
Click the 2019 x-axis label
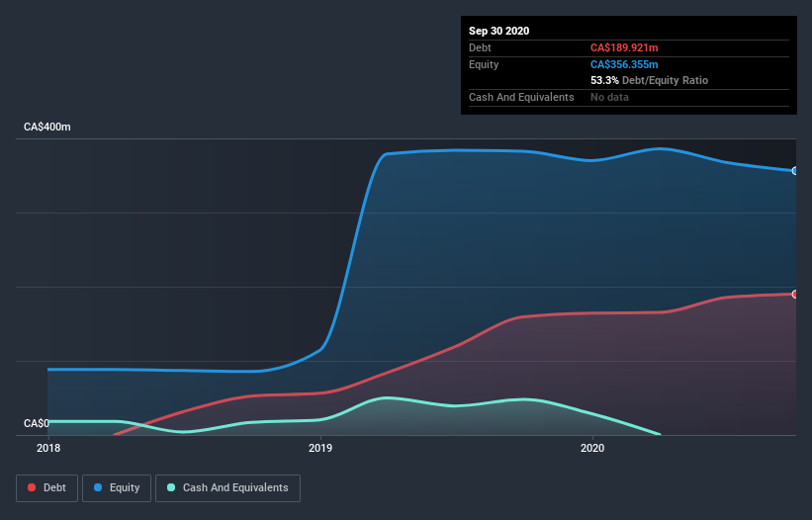coord(320,448)
